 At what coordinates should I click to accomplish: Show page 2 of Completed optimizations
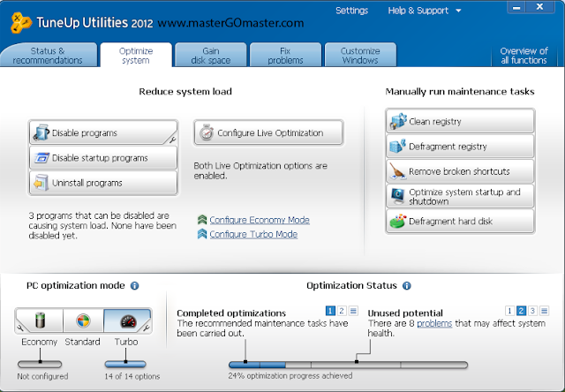click(342, 311)
